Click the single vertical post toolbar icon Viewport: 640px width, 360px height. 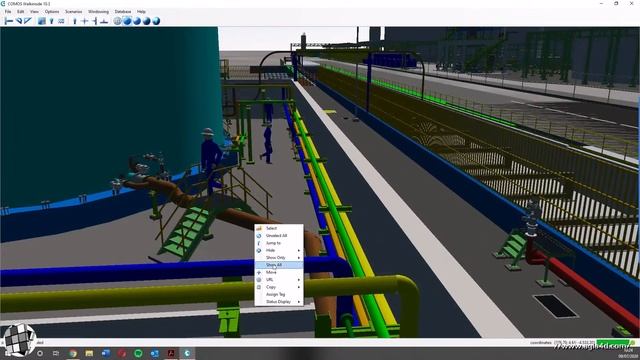75,21
